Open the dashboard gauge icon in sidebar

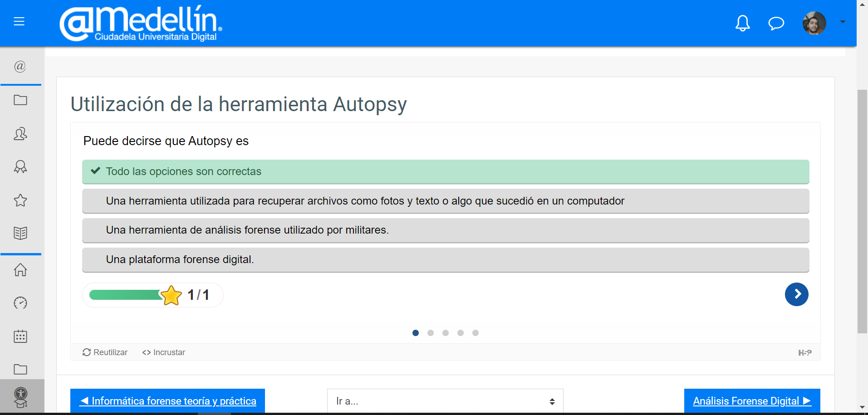click(20, 303)
